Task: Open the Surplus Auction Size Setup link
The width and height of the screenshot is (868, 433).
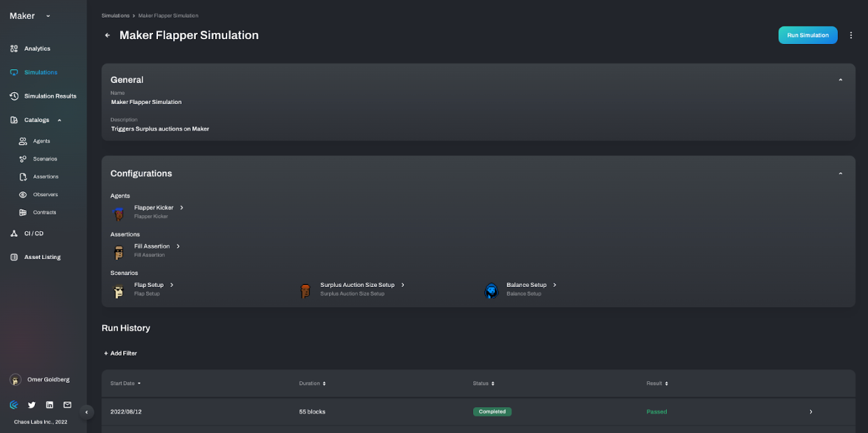Action: 357,285
